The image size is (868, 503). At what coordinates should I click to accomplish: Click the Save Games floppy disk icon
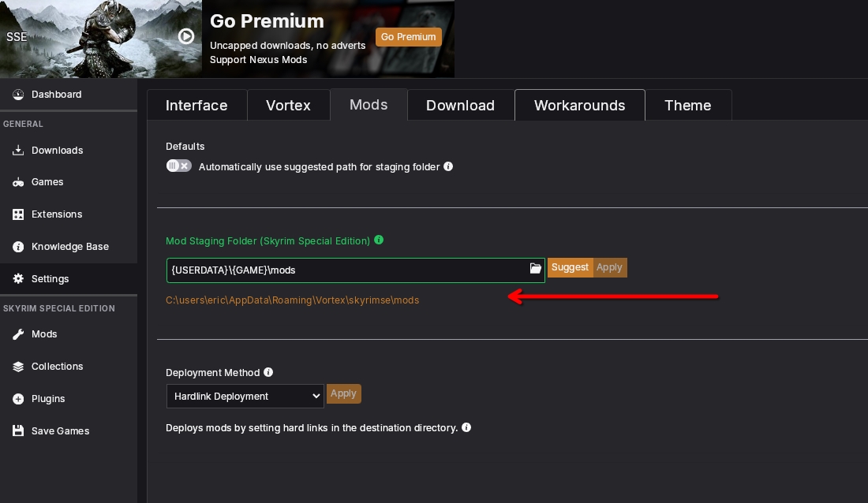coord(18,431)
